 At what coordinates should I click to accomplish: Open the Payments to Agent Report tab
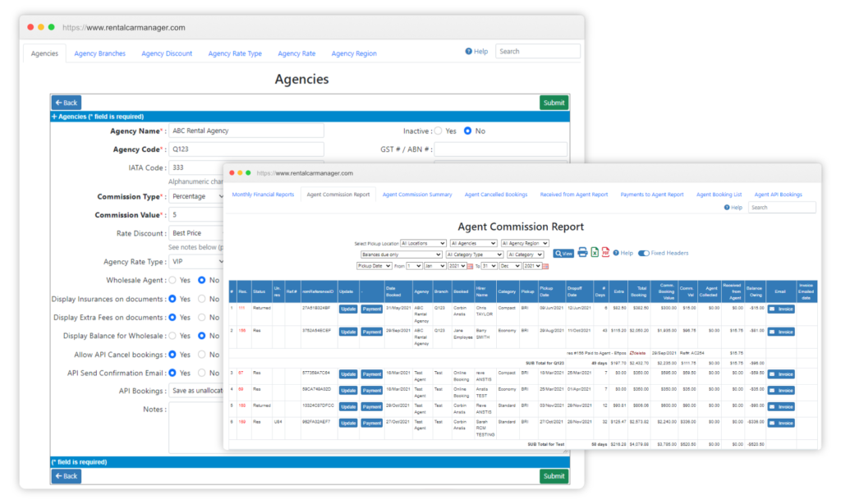click(652, 195)
